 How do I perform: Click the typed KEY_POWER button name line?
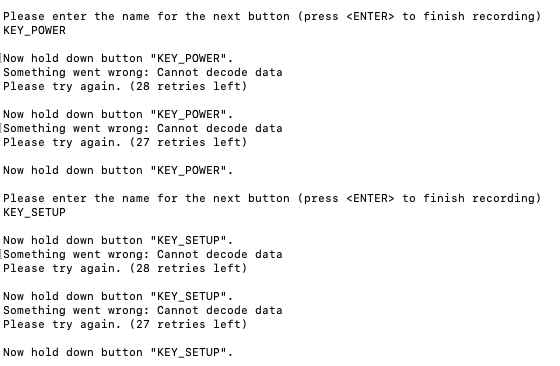pyautogui.click(x=34, y=30)
